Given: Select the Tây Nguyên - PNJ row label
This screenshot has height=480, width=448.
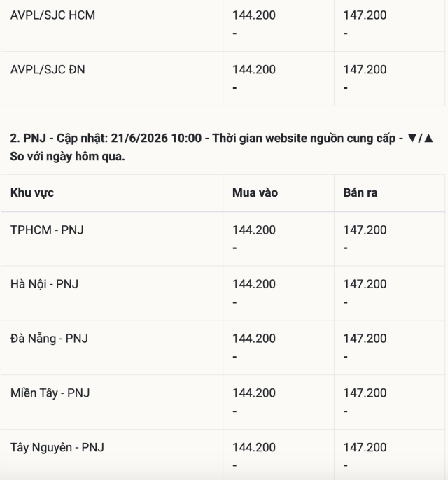Looking at the screenshot, I should click(57, 448).
